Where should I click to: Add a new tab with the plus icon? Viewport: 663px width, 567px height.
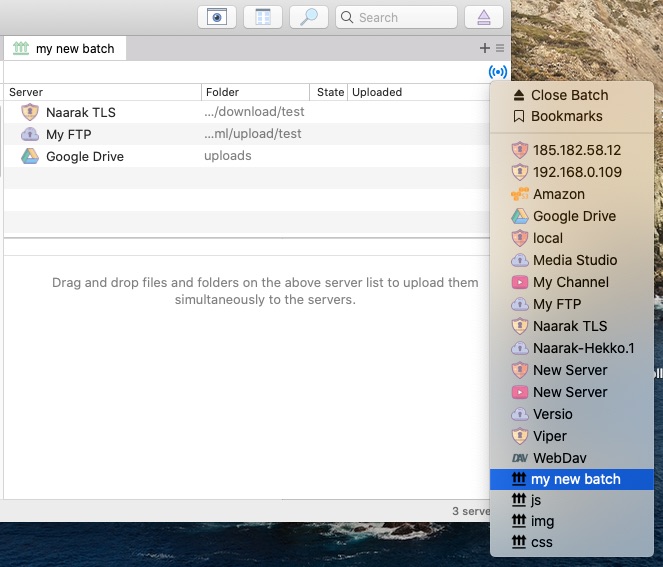click(x=485, y=48)
